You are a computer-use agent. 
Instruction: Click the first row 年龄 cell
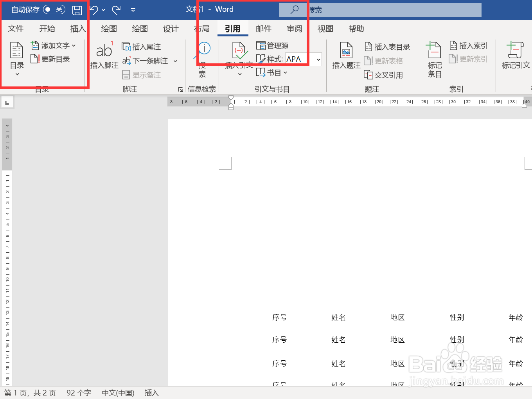click(516, 317)
